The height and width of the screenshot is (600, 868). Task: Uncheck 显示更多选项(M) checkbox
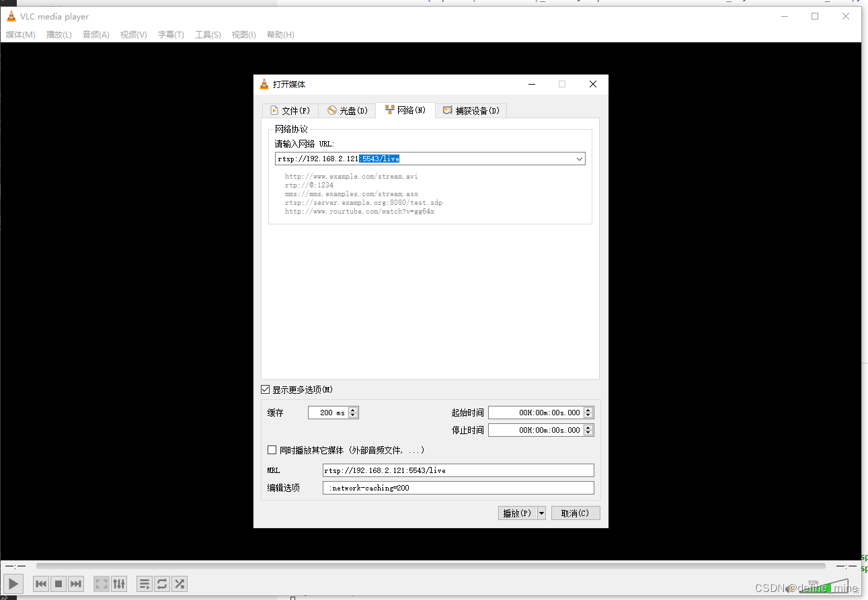coord(266,389)
